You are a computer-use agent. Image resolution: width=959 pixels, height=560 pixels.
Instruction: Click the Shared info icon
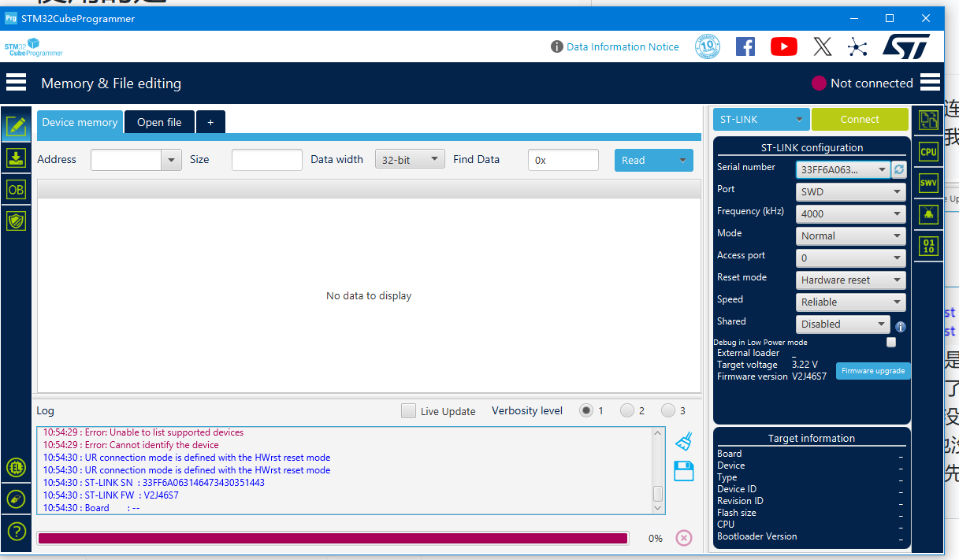point(900,326)
